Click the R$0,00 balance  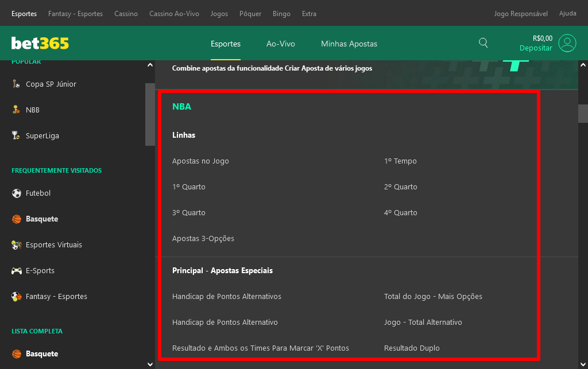(x=542, y=38)
